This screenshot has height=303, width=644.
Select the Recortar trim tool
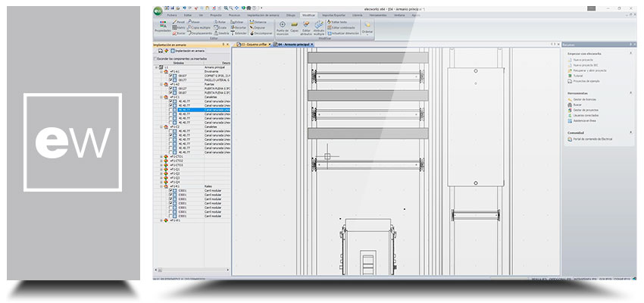point(239,27)
